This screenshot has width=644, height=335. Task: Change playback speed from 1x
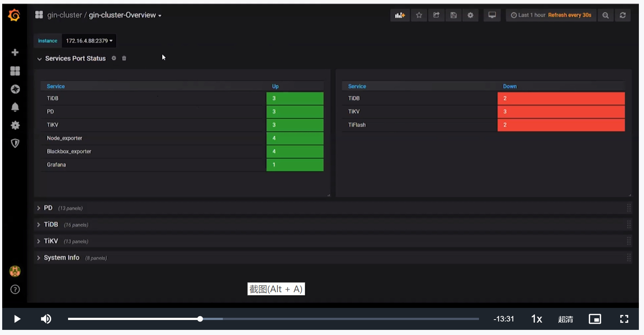pyautogui.click(x=536, y=319)
